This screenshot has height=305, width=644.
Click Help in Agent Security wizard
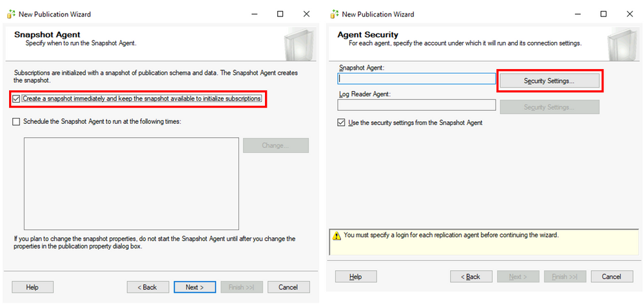[355, 277]
